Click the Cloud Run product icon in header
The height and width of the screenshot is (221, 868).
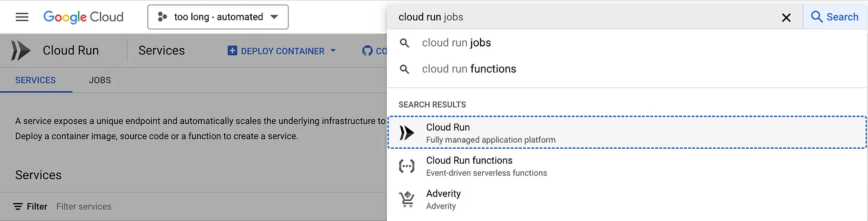(21, 51)
